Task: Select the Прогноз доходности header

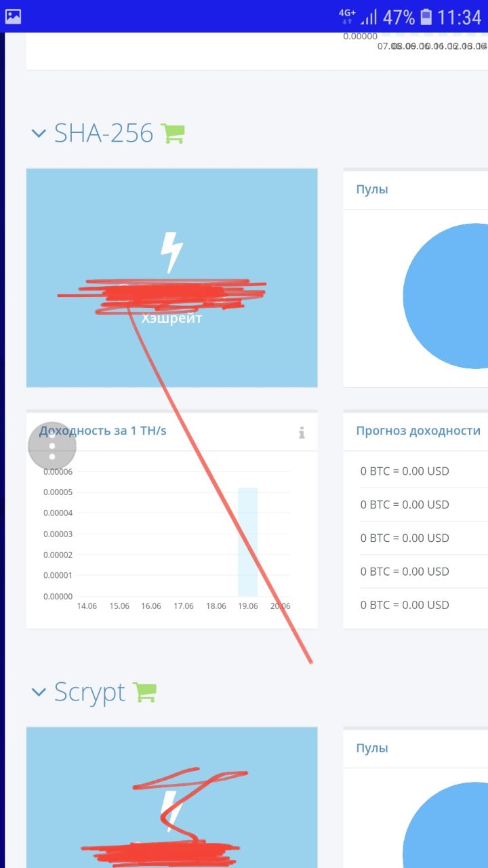Action: [418, 431]
